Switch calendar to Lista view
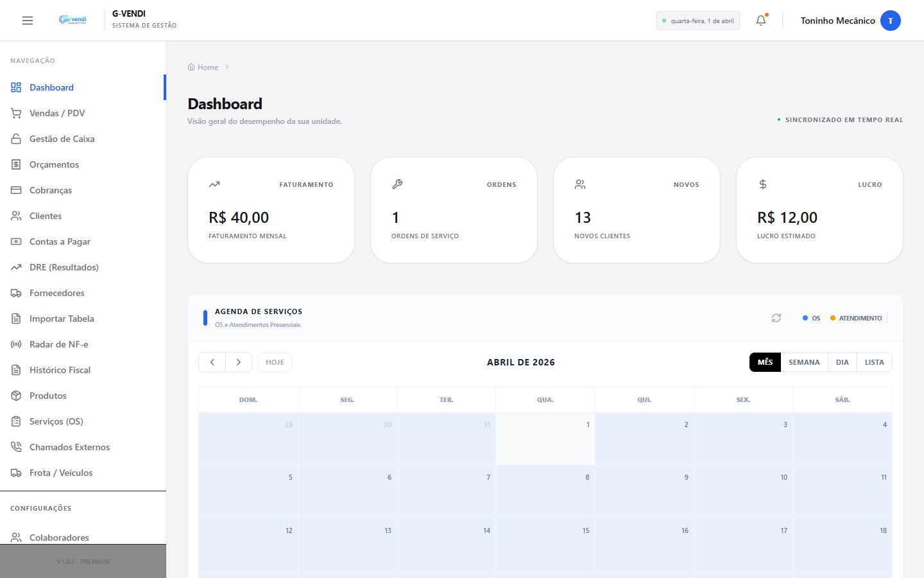This screenshot has width=924, height=578. pos(874,362)
